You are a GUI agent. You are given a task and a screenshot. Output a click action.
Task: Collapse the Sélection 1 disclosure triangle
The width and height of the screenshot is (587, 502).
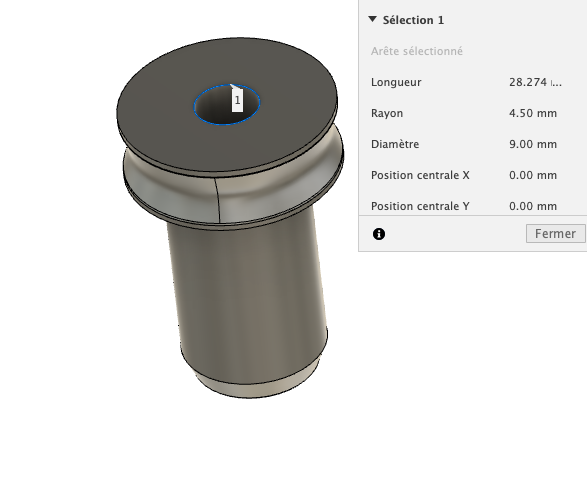[372, 19]
